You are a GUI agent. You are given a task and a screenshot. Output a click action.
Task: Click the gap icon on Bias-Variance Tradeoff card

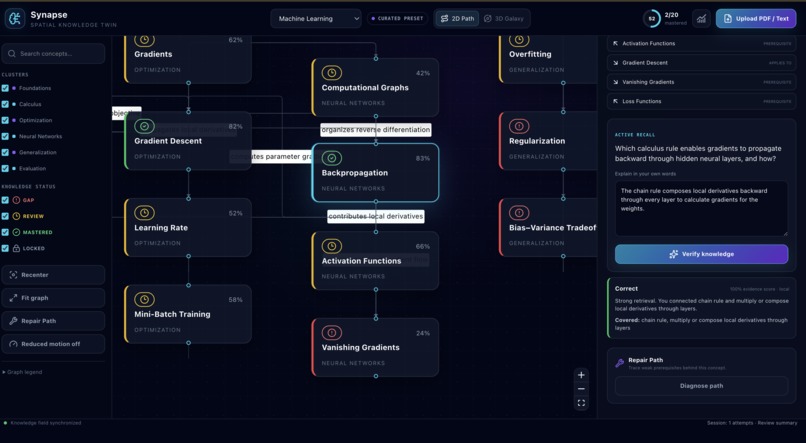click(x=519, y=213)
